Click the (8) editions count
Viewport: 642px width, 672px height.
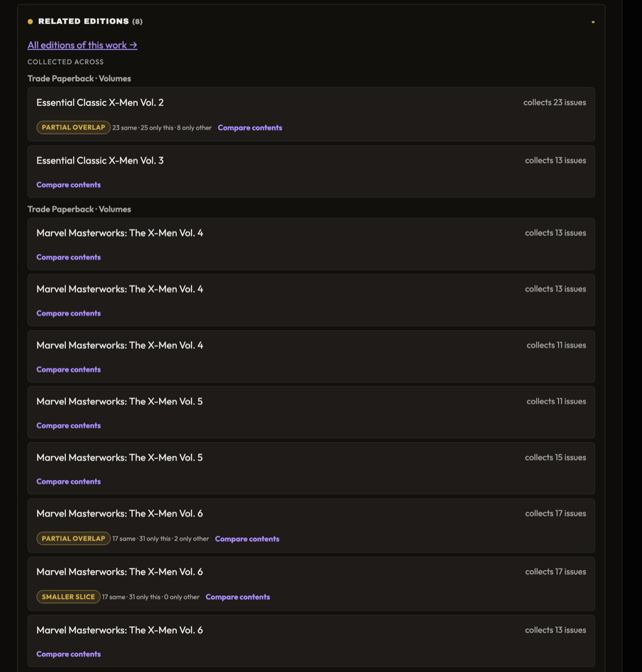point(137,22)
